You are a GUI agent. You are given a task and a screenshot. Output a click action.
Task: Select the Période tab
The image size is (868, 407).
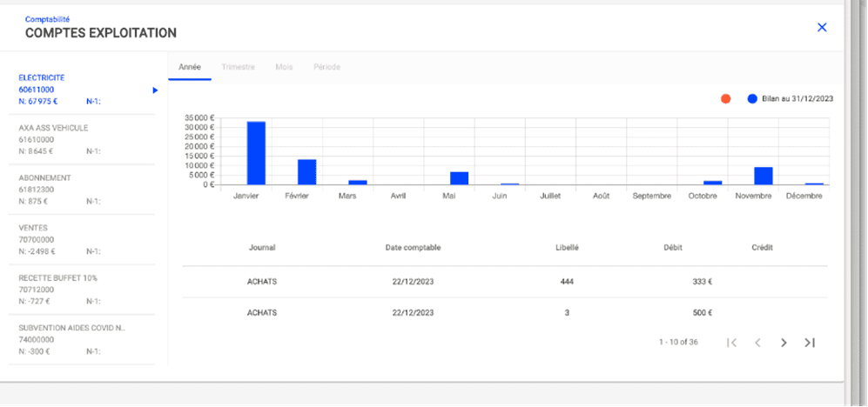point(326,67)
